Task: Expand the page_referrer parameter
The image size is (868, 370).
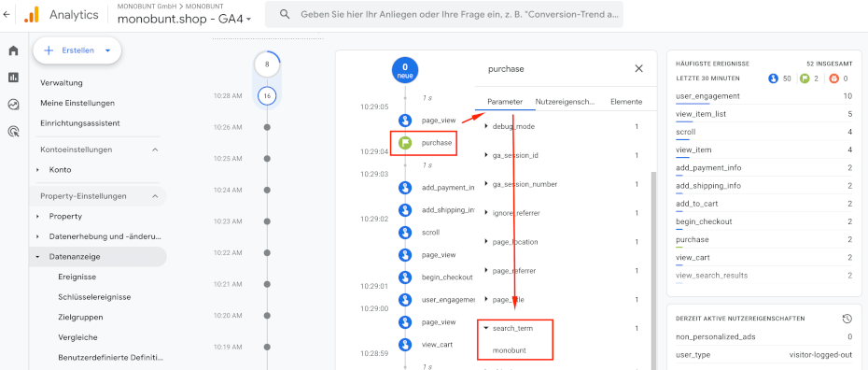Action: click(x=486, y=271)
